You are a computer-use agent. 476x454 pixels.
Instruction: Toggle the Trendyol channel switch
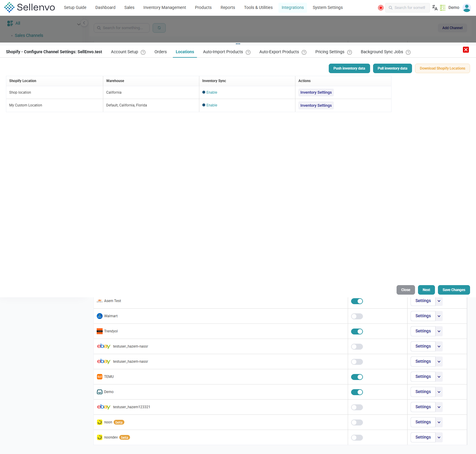point(357,332)
